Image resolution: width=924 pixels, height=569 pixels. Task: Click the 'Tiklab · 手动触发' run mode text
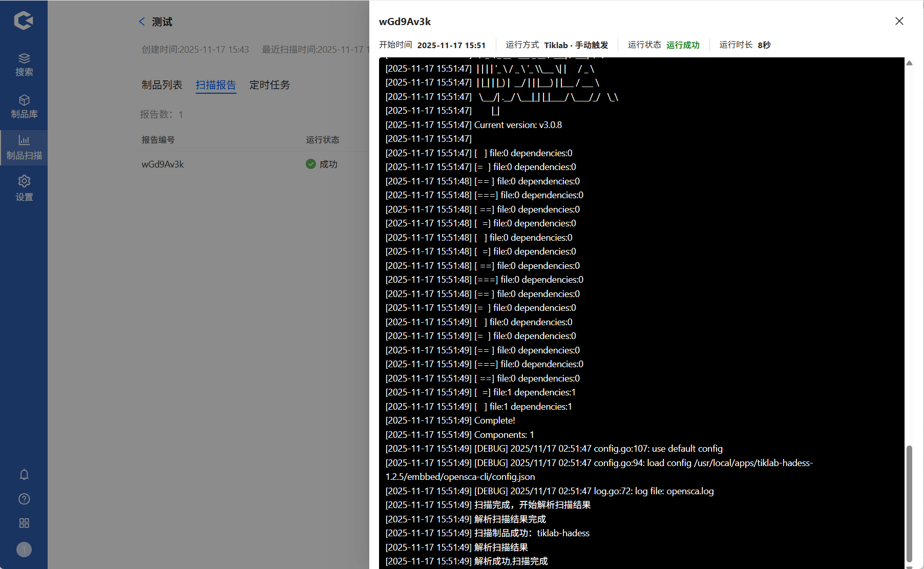576,45
